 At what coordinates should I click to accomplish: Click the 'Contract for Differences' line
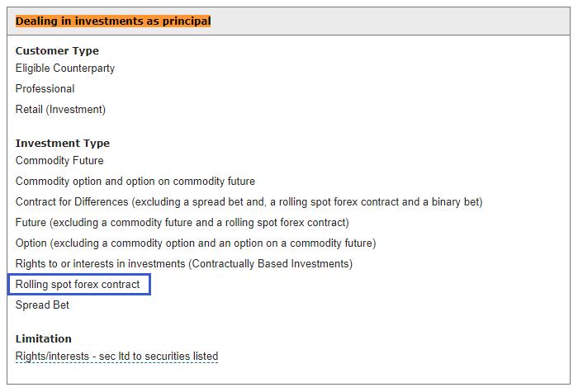tap(249, 202)
